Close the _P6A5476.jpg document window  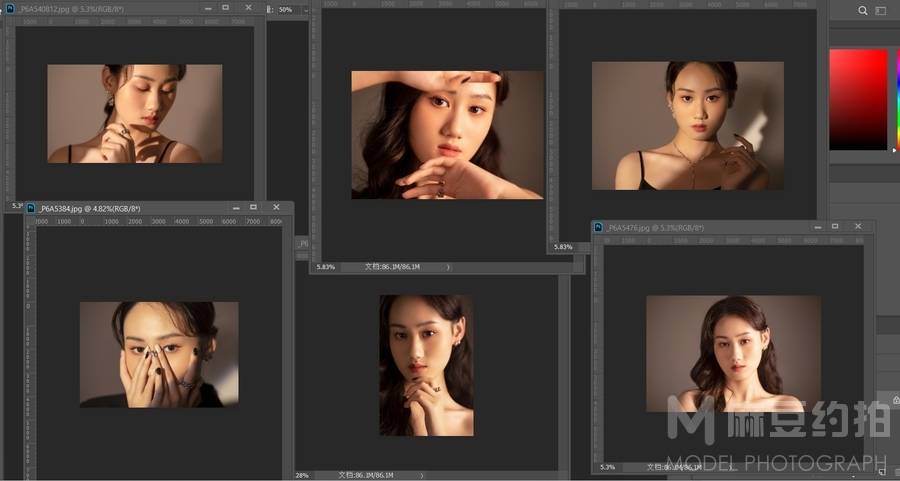tap(858, 227)
